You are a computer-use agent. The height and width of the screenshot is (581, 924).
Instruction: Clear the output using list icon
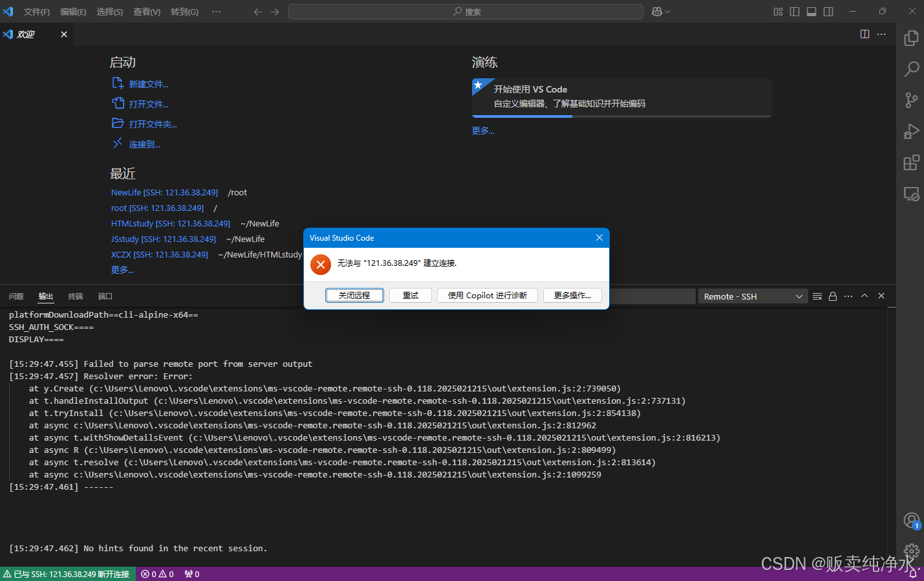pos(817,296)
